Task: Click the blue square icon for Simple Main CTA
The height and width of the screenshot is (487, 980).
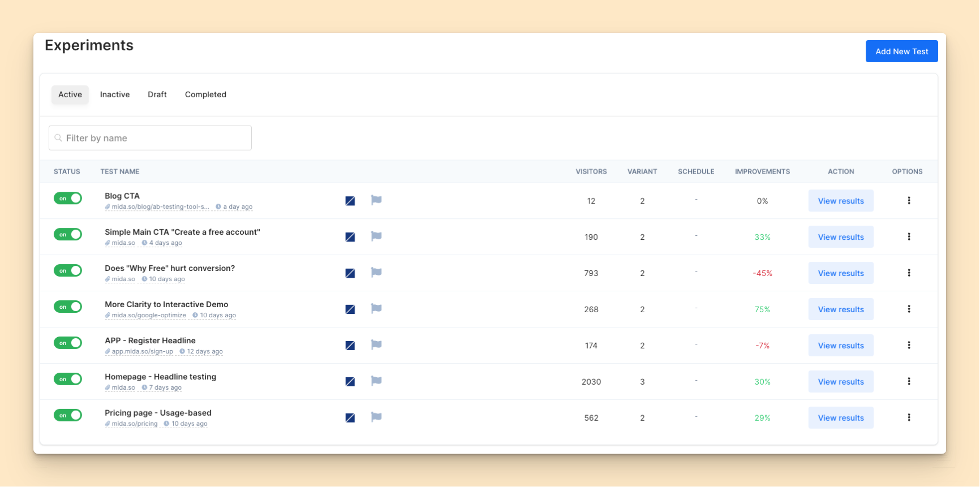Action: pyautogui.click(x=350, y=237)
